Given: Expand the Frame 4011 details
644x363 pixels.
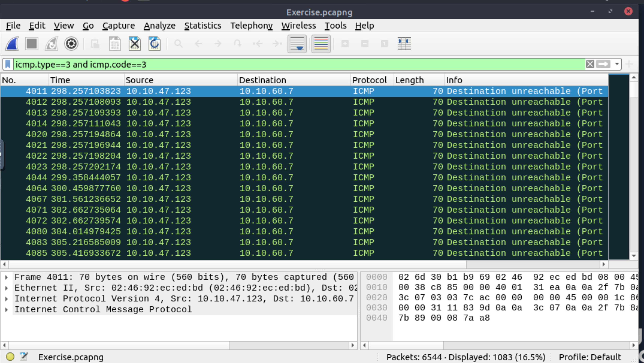Looking at the screenshot, I should [x=7, y=277].
